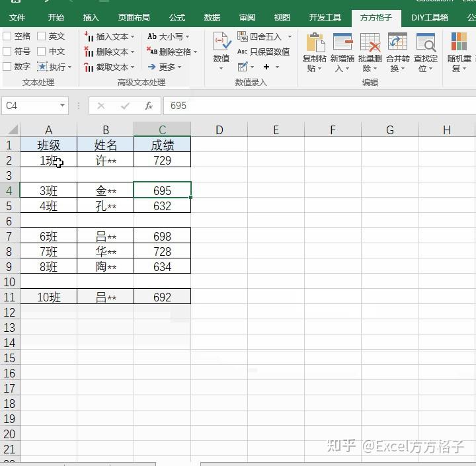Enable the 英文 checkbox
This screenshot has width=476, height=466.
pyautogui.click(x=41, y=36)
